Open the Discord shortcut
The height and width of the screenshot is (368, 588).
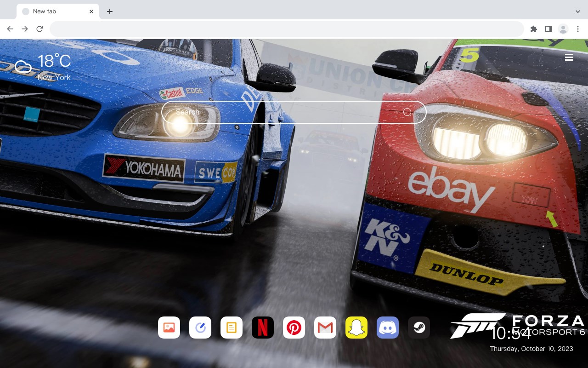tap(388, 328)
